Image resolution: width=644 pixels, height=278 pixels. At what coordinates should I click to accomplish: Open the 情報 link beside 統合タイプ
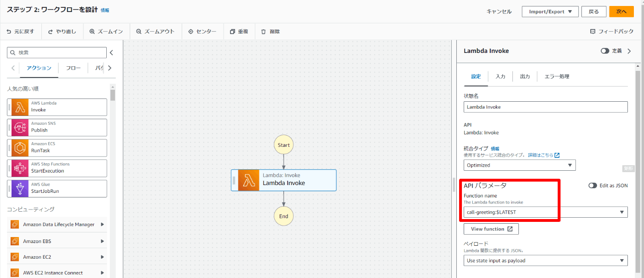[495, 149]
